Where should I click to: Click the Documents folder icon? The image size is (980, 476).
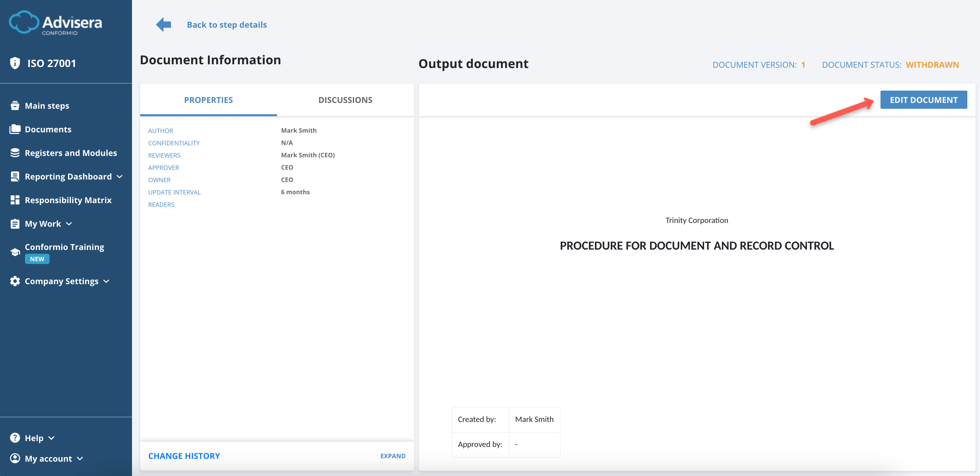pyautogui.click(x=15, y=129)
